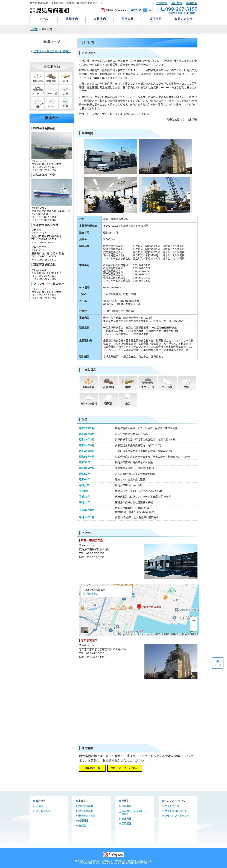Viewport: 227px width, 868px height.
Task: Select スクラップ icon in main 主な取扱品 section
Action: tap(148, 383)
